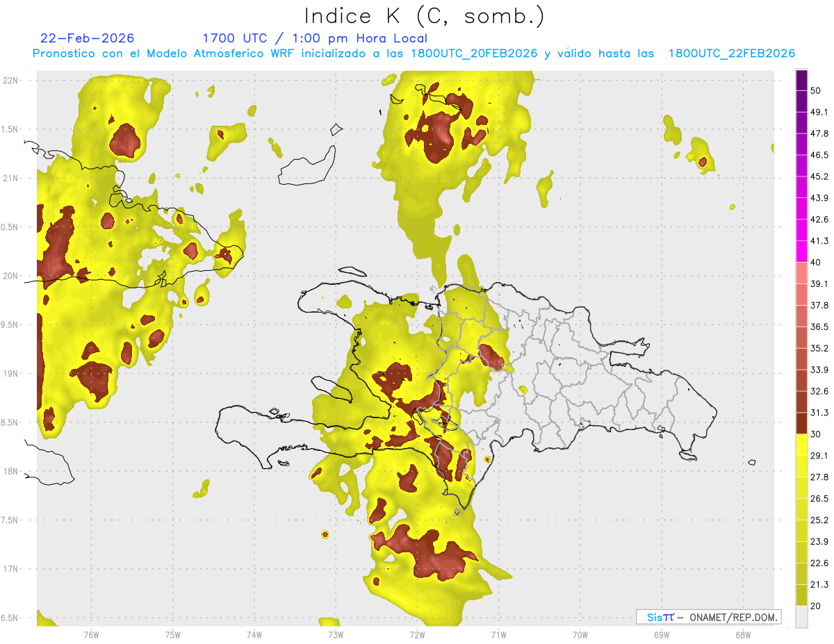Click the "76W" longitude label
834x644 pixels.
click(91, 634)
